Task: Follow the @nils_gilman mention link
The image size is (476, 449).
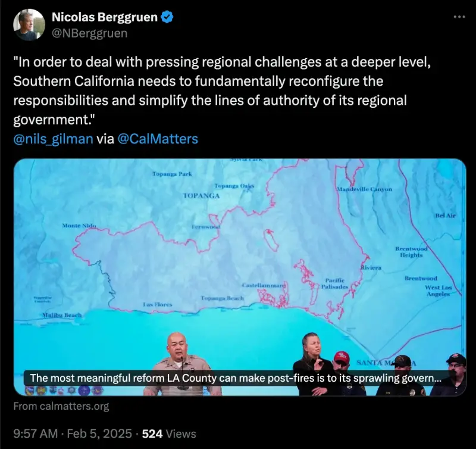Action: tap(53, 139)
